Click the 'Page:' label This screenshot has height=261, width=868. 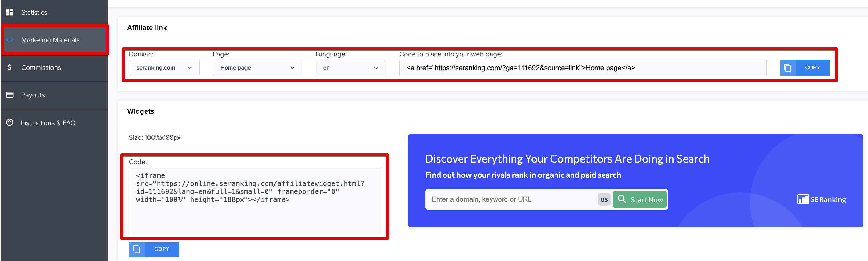point(221,54)
